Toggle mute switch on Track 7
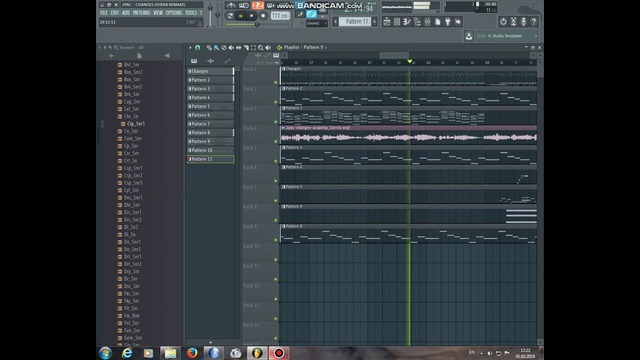The width and height of the screenshot is (640, 360). pyautogui.click(x=276, y=200)
